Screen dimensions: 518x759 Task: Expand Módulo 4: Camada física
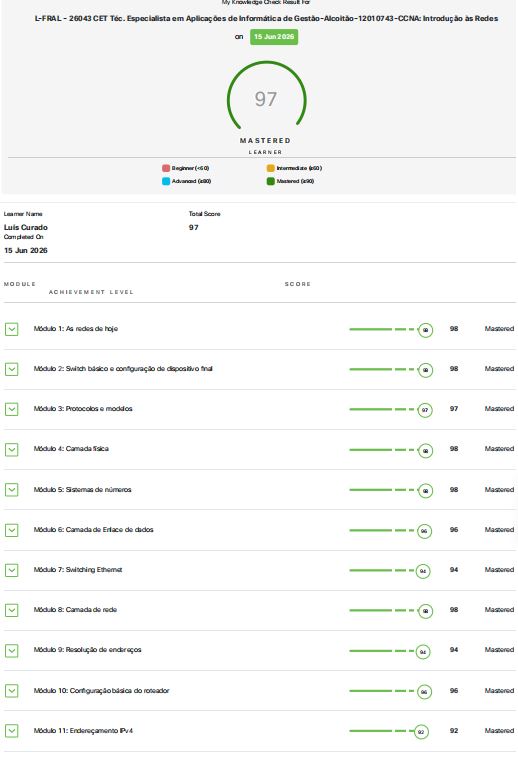pyautogui.click(x=12, y=450)
